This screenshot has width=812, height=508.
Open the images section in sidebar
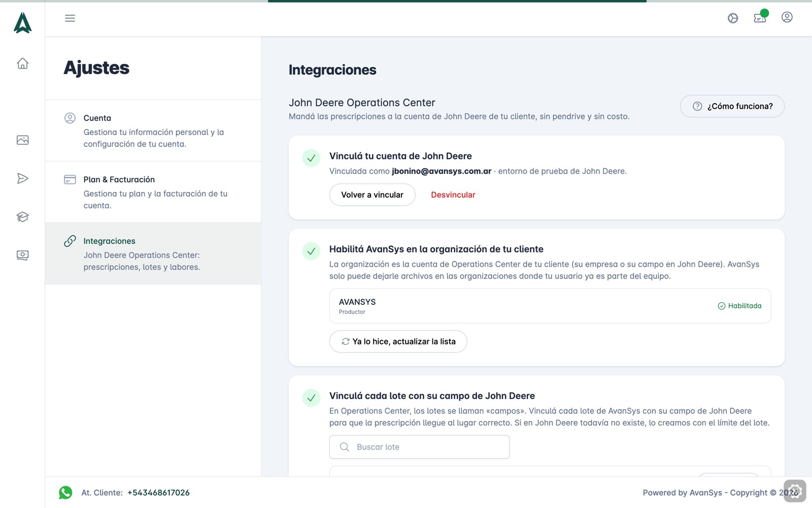(22, 140)
